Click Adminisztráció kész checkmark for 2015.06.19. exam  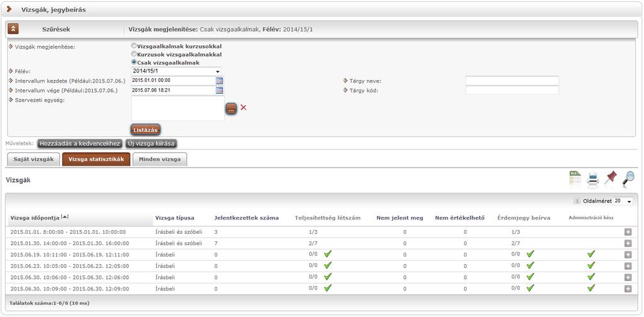pyautogui.click(x=591, y=254)
